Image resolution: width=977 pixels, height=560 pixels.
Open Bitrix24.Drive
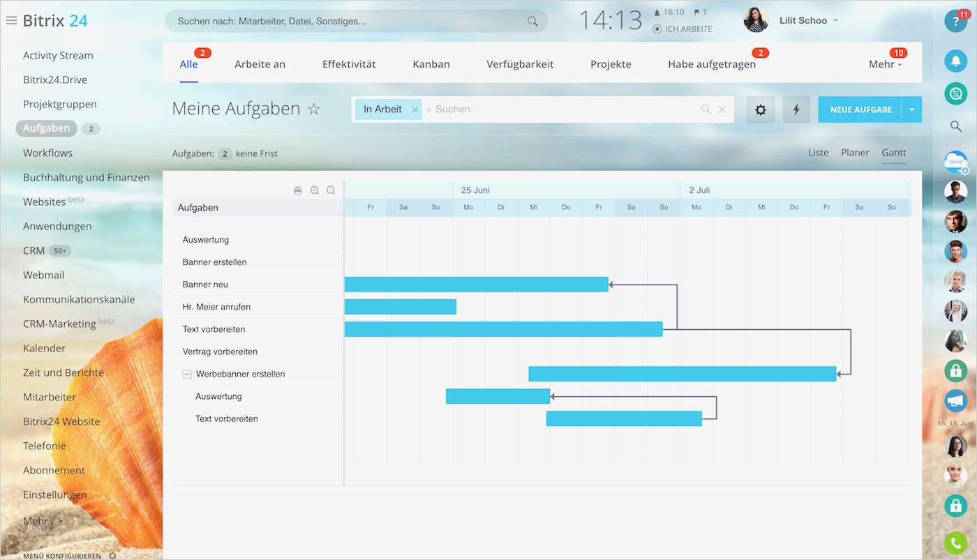click(x=55, y=80)
